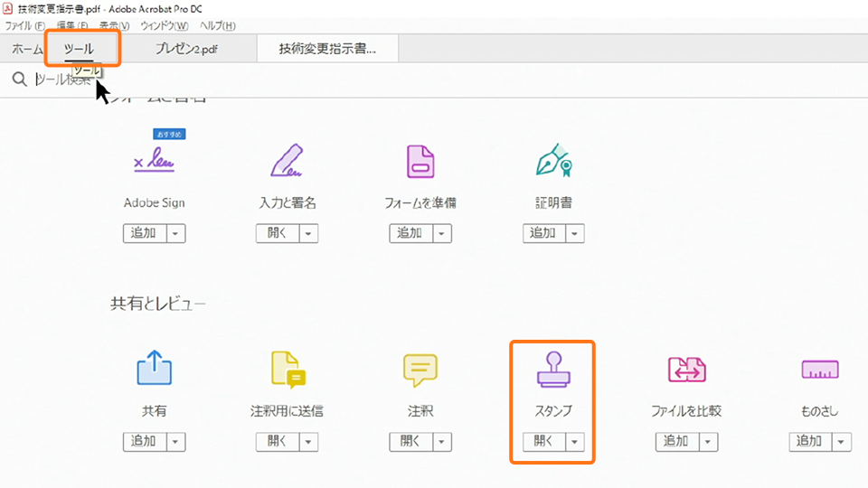The image size is (868, 488).
Task: Open the ファイル(F) menu
Action: pos(25,25)
